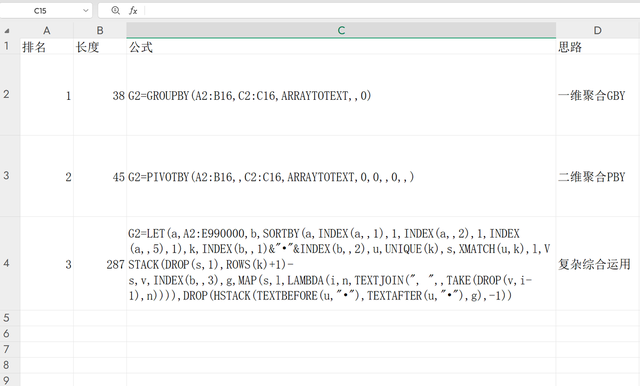The width and height of the screenshot is (640, 386).
Task: Select row 2 header
Action: coord(7,95)
